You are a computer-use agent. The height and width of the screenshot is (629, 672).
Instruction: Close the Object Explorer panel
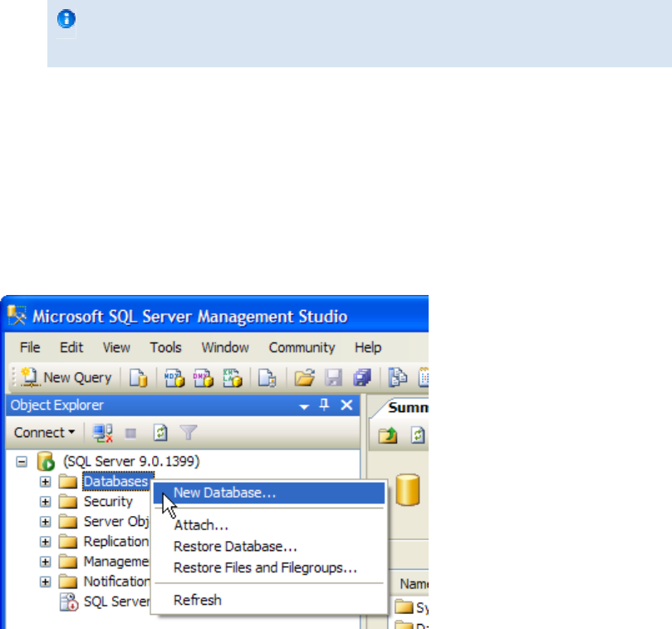coord(346,405)
